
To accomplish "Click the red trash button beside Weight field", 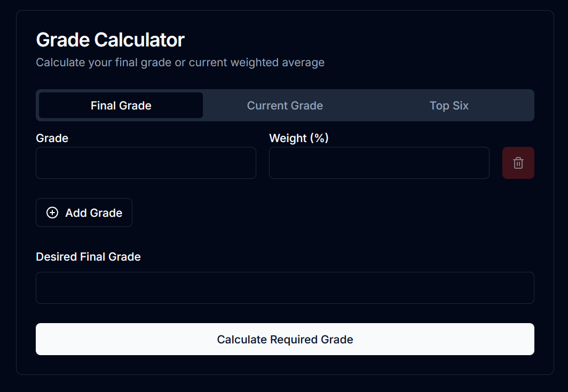I will click(x=518, y=162).
